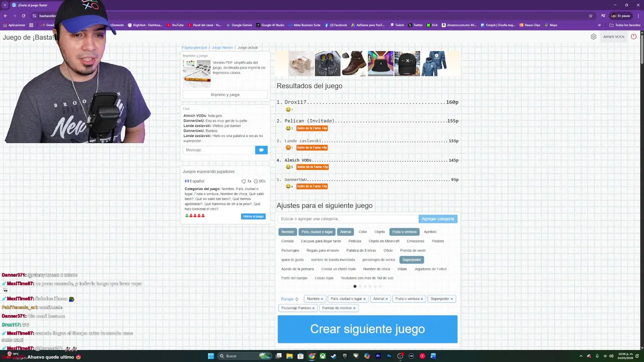644x362 pixels.
Task: Open the YouTube bookmark
Action: 175,25
